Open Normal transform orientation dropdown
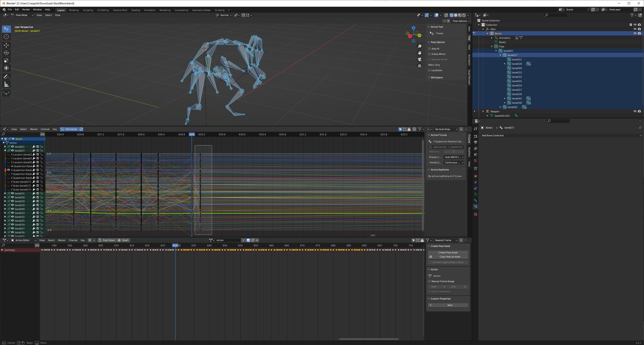The width and height of the screenshot is (644, 345). [x=224, y=15]
